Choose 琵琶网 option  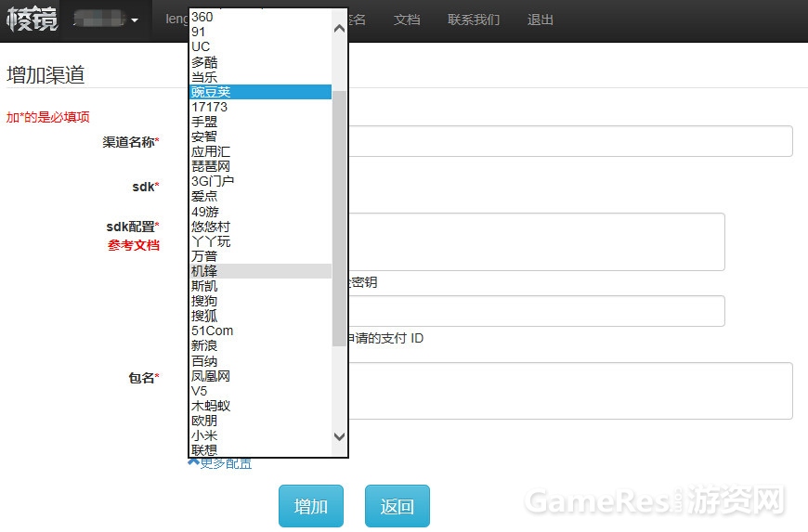[261, 166]
